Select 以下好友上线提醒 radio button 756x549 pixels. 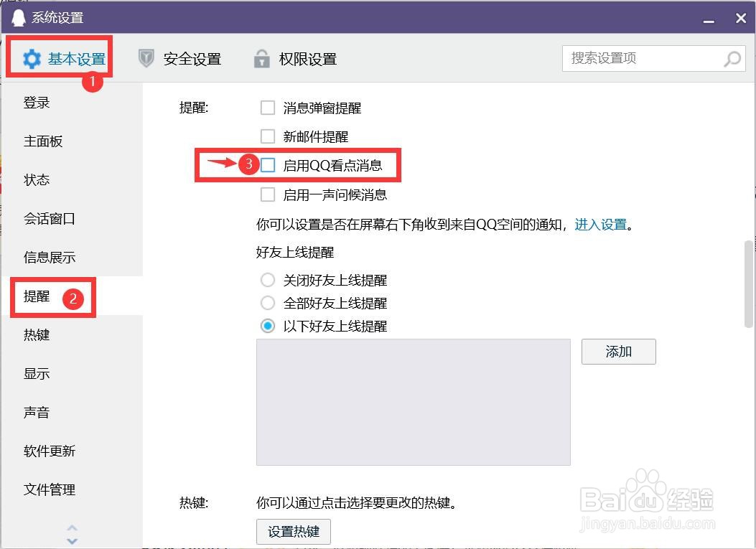[268, 327]
